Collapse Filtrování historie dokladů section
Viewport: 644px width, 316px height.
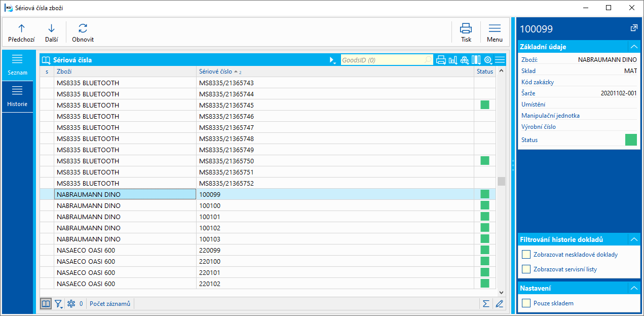(633, 239)
